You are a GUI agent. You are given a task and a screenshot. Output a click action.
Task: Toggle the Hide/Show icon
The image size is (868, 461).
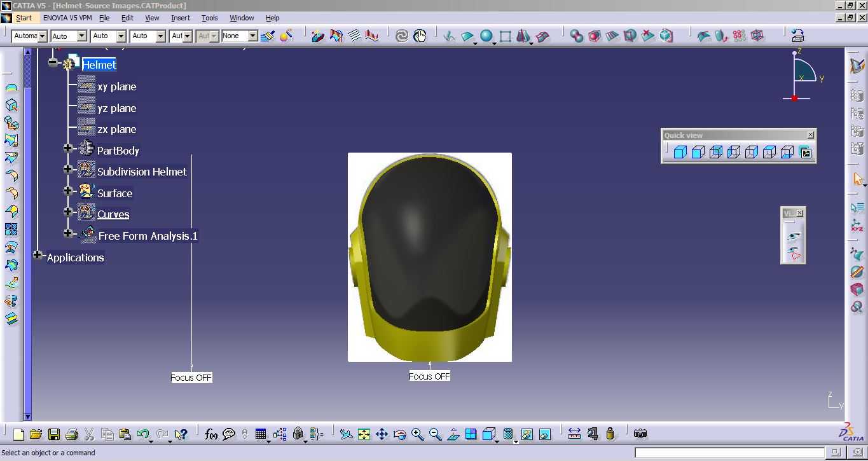[x=527, y=434]
